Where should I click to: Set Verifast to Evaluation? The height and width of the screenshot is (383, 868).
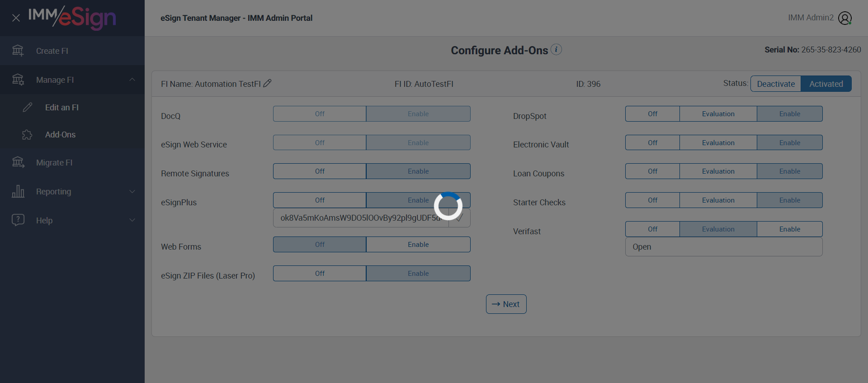point(718,229)
